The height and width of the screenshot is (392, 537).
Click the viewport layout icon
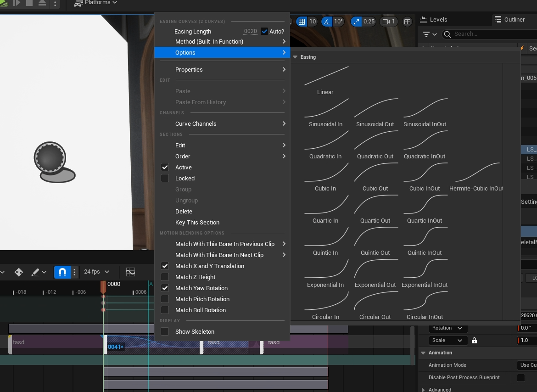407,22
